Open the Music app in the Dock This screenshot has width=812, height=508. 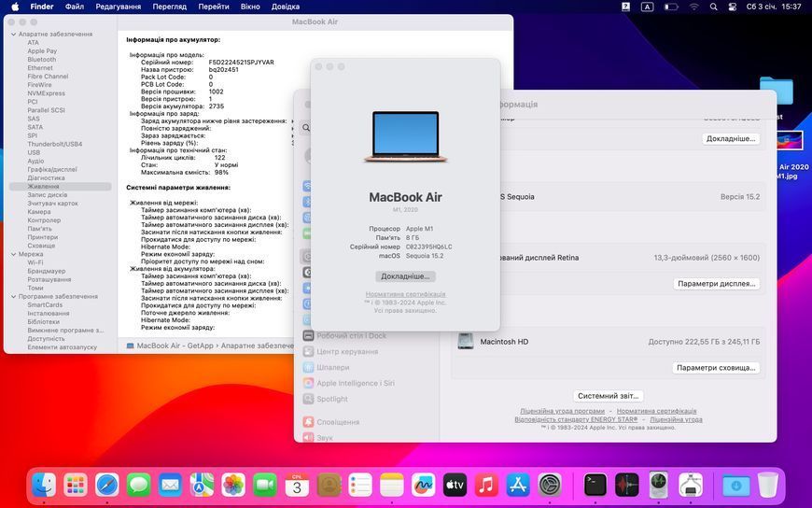[486, 486]
